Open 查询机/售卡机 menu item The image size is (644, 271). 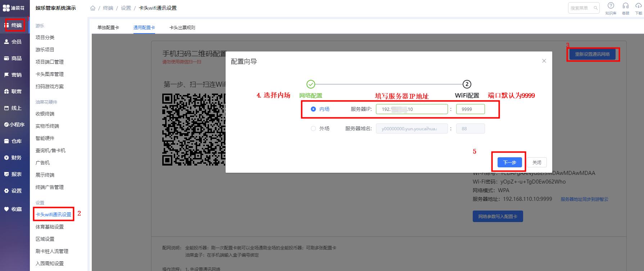50,150
